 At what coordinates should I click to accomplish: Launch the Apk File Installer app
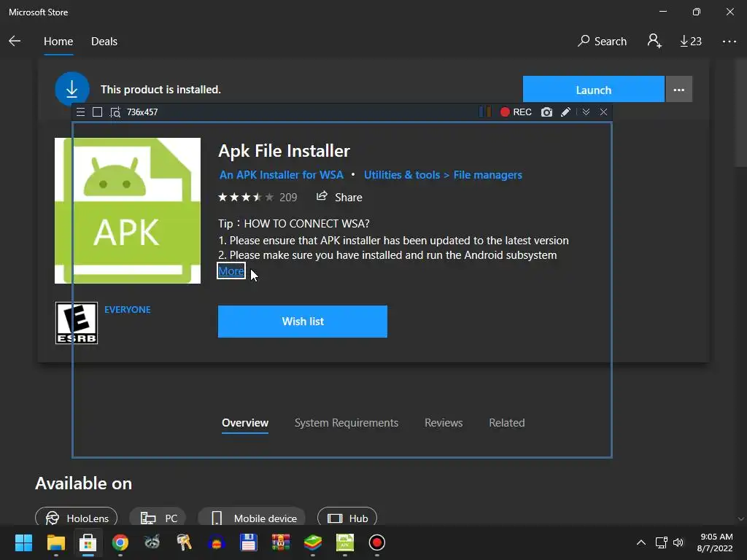click(593, 89)
